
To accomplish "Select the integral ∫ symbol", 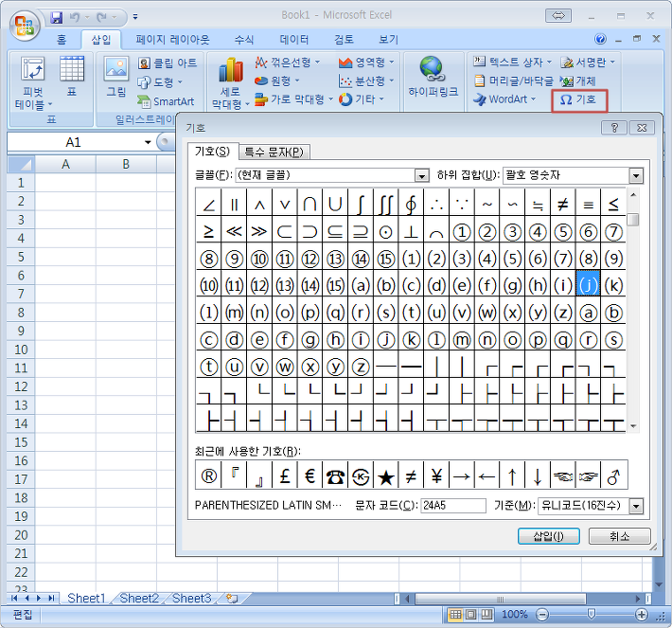I will click(361, 205).
